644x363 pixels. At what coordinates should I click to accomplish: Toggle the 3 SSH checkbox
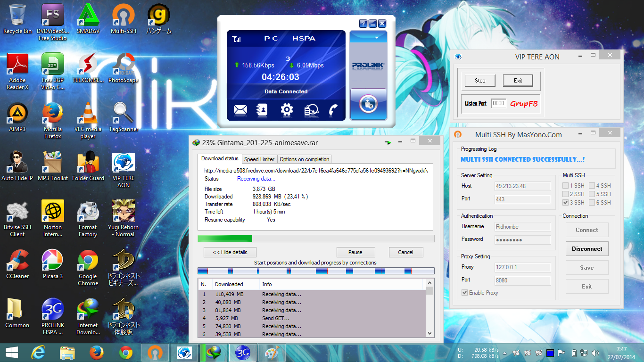pos(565,203)
